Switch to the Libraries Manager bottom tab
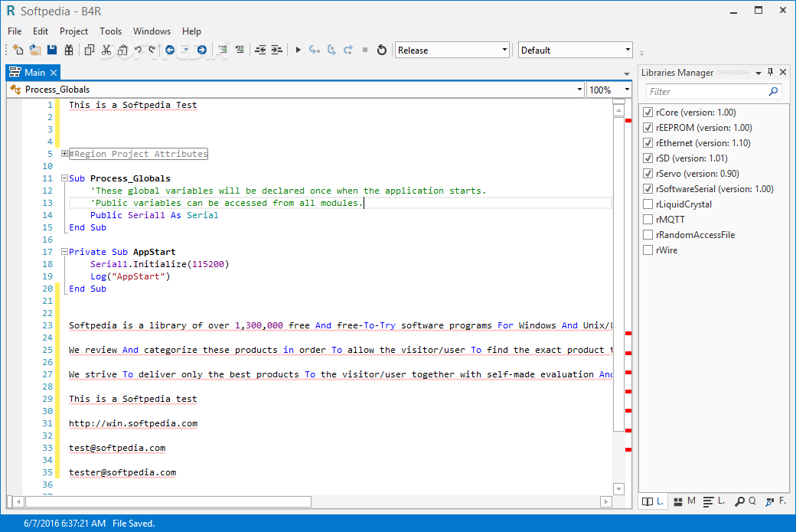Screen dimensions: 796x532 [653, 501]
